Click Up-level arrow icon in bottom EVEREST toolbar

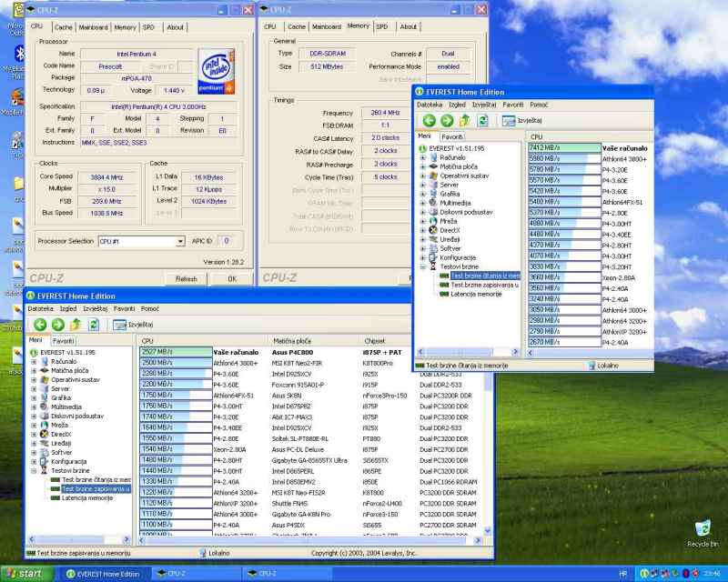click(76, 325)
